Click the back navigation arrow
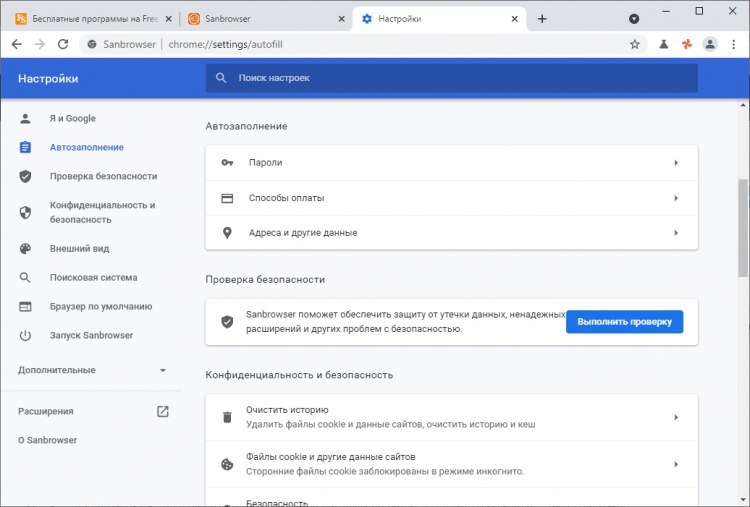The height and width of the screenshot is (507, 750). [x=16, y=44]
